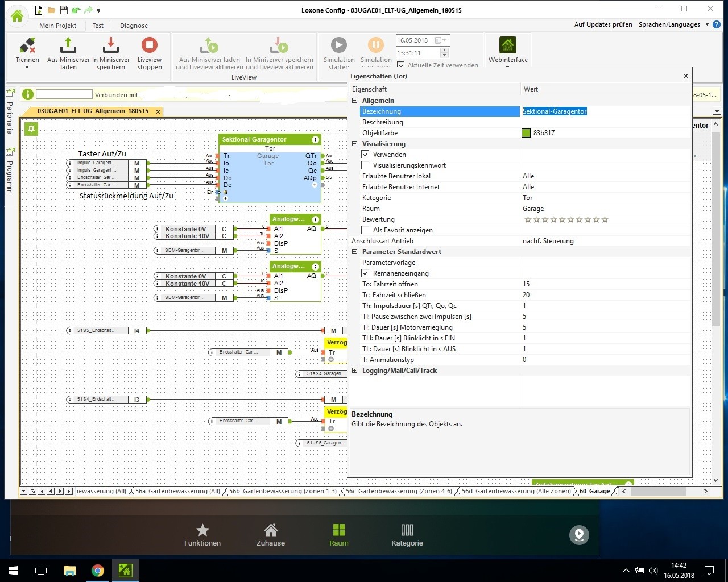Open Funktionen in the web interface window

[202, 535]
